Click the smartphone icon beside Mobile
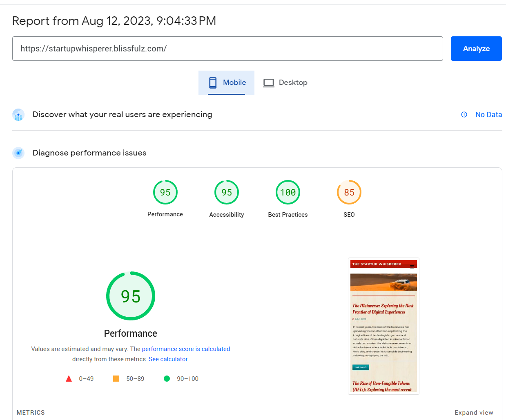The width and height of the screenshot is (506, 420). pyautogui.click(x=213, y=82)
